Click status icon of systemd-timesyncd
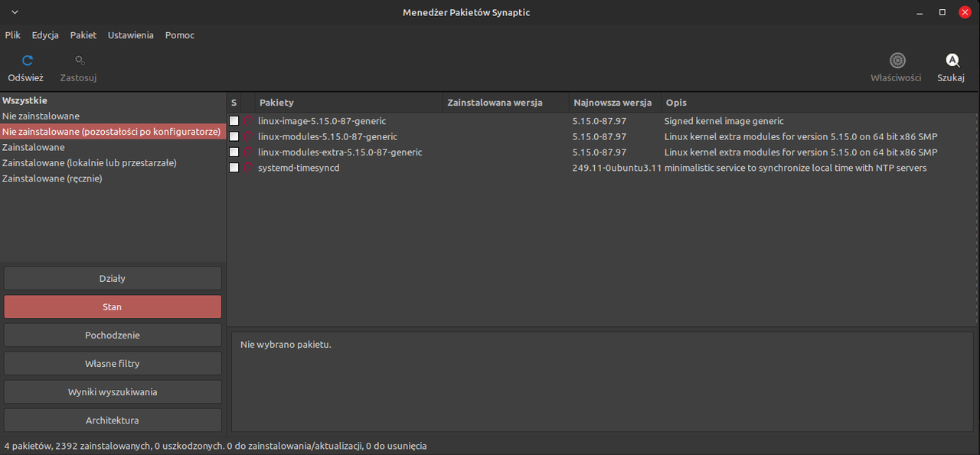 coord(248,168)
